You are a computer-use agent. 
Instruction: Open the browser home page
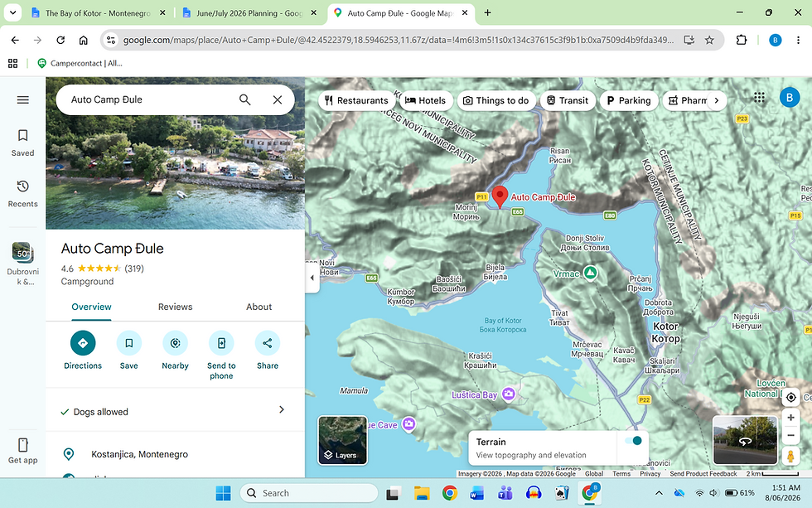click(84, 40)
